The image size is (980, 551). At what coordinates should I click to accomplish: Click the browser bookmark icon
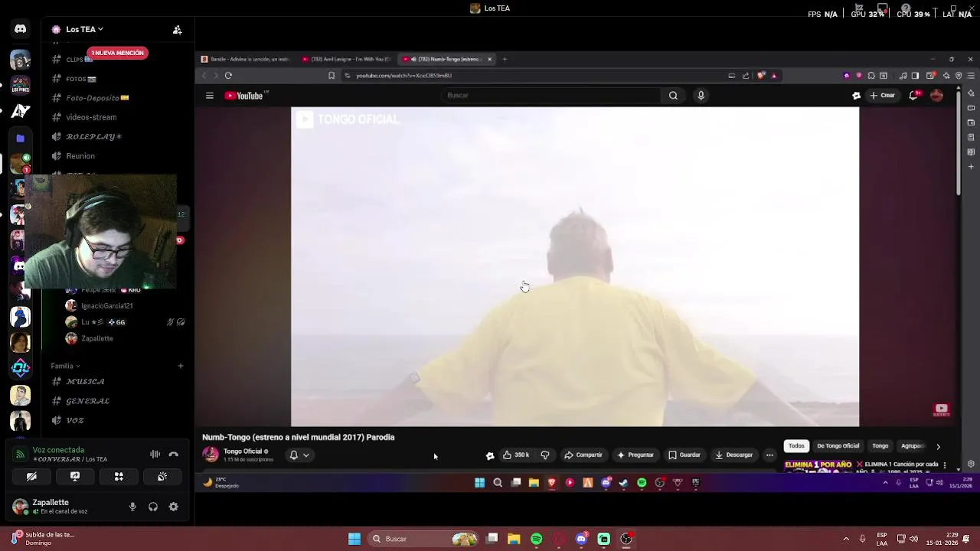point(331,76)
